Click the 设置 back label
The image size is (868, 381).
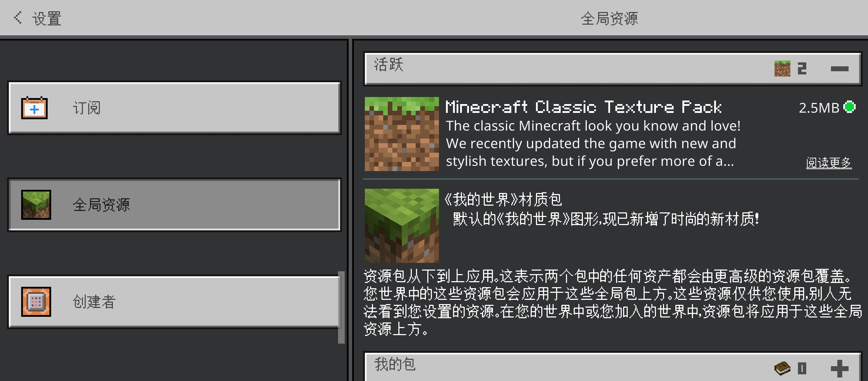pyautogui.click(x=47, y=18)
